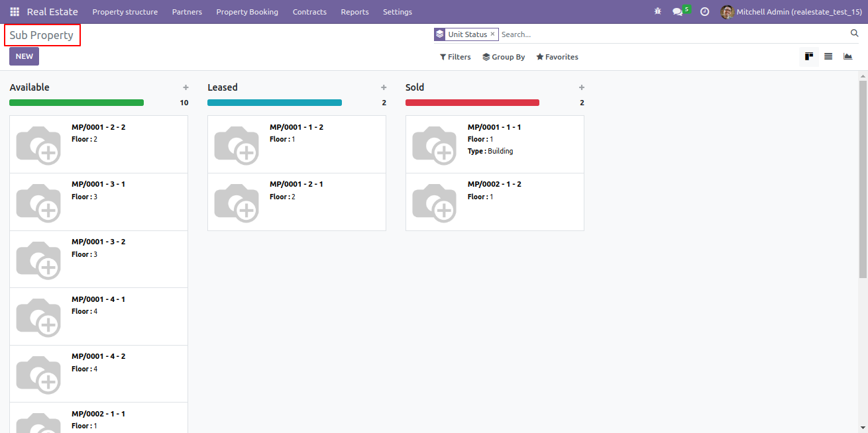Click image placeholder of MP/0001 - 2 - 1
The width and height of the screenshot is (868, 433).
click(237, 202)
